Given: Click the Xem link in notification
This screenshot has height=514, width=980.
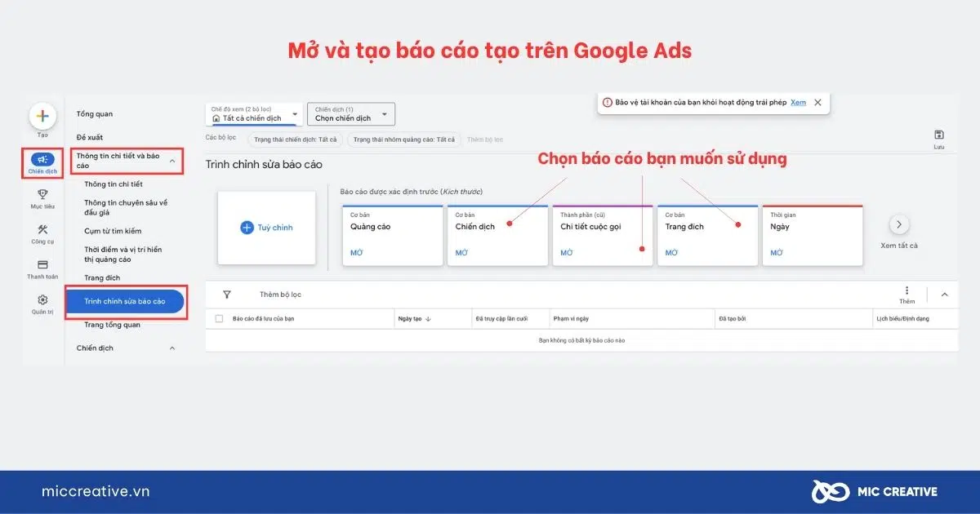Looking at the screenshot, I should (798, 103).
